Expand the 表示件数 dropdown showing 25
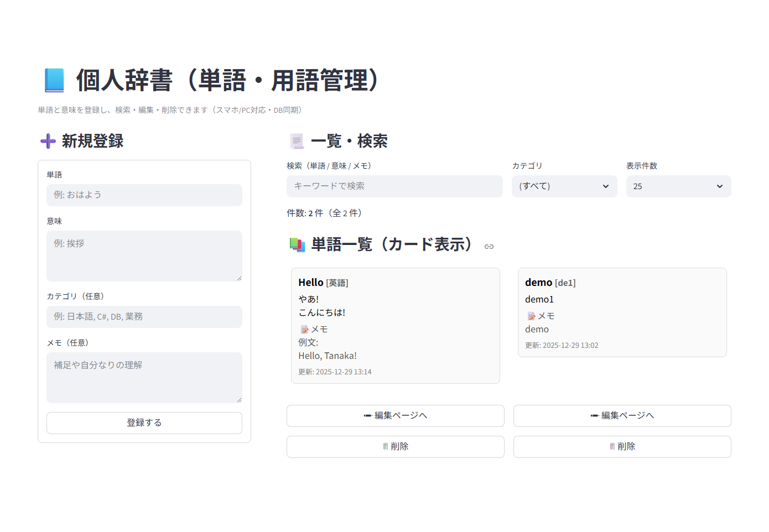Viewport: 769px width, 532px height. coord(678,186)
